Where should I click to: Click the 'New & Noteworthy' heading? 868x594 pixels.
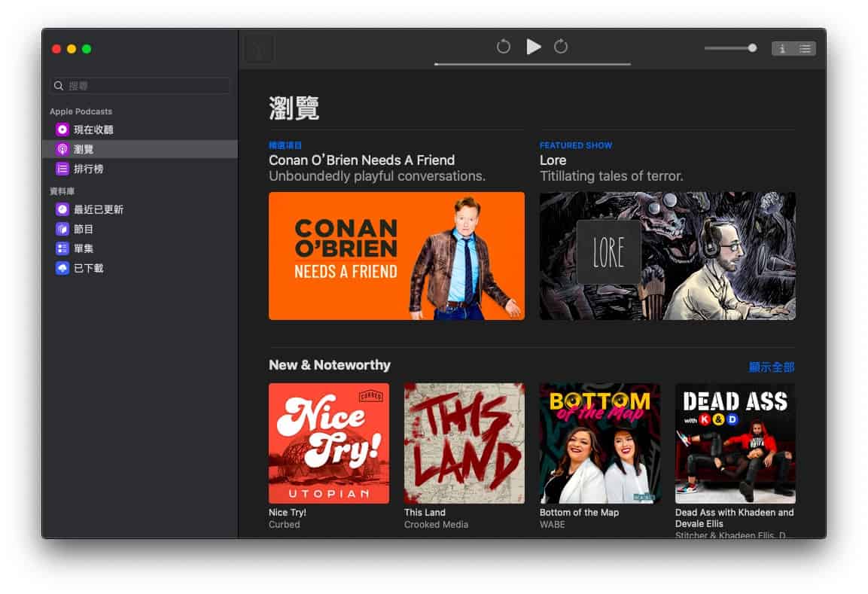click(x=330, y=365)
